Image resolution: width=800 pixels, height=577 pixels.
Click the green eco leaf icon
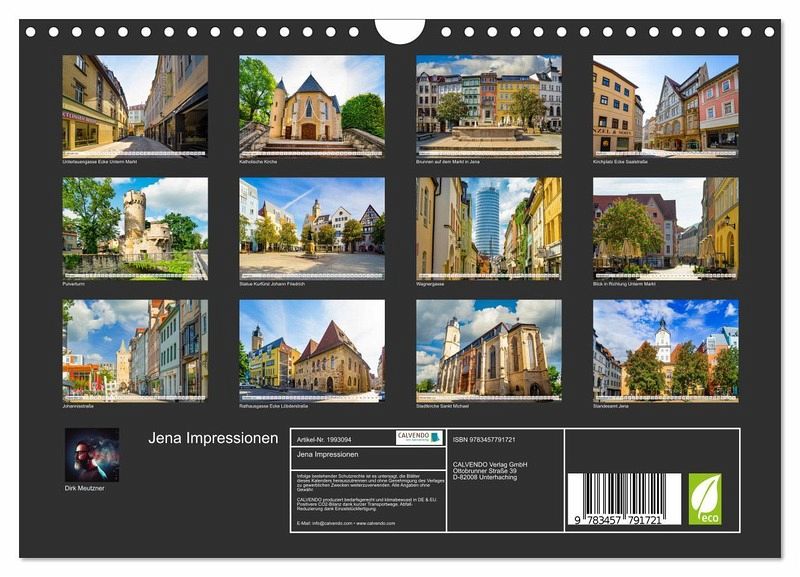(705, 498)
